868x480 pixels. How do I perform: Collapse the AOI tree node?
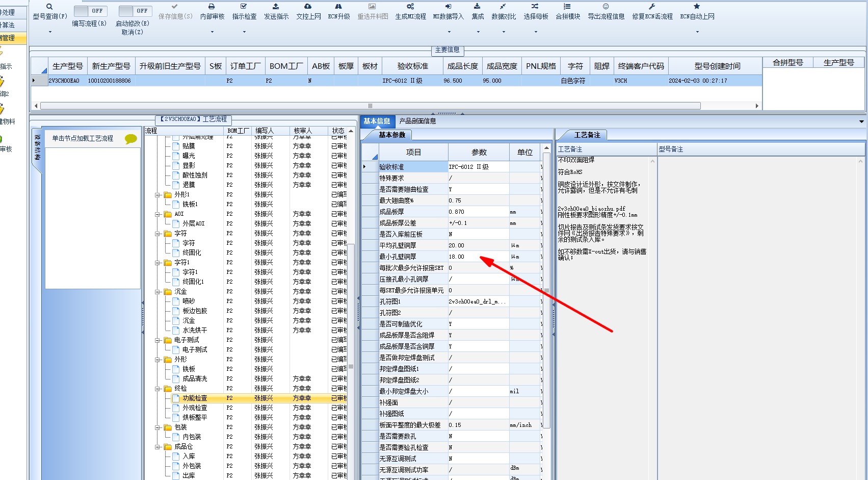click(158, 214)
